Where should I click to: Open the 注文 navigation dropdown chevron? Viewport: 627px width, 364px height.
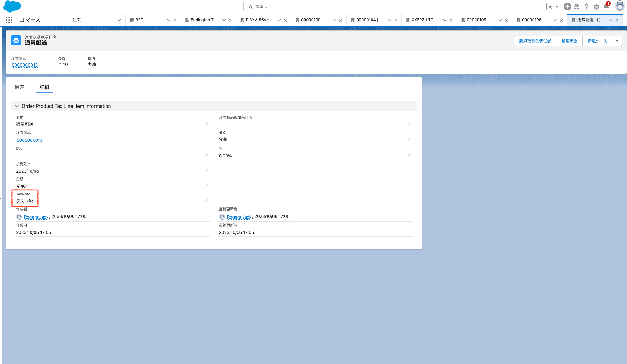119,20
